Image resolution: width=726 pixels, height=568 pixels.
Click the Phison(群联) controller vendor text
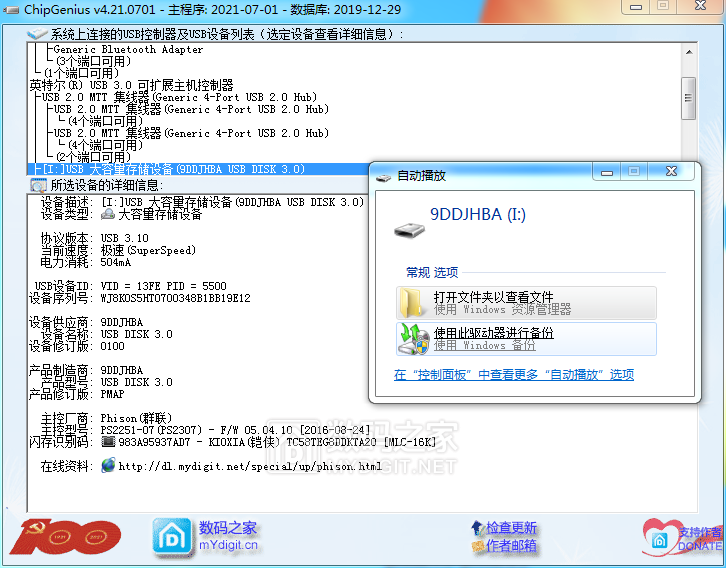[137, 418]
